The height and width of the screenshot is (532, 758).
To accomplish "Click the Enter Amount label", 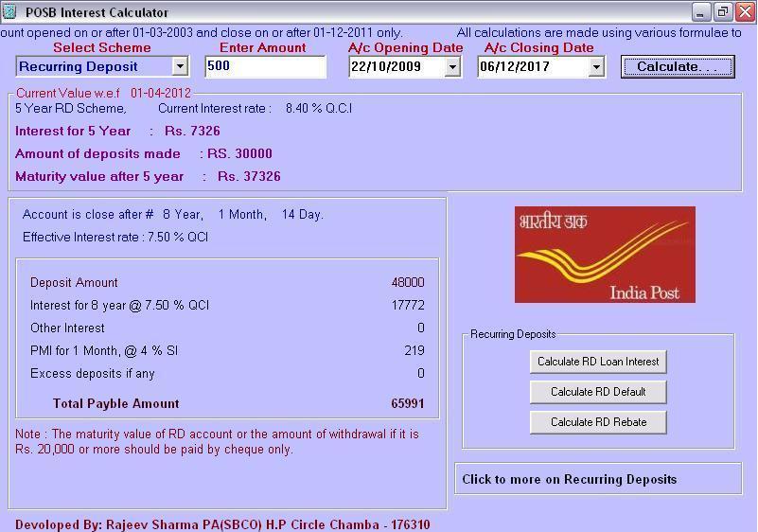I will coord(262,47).
